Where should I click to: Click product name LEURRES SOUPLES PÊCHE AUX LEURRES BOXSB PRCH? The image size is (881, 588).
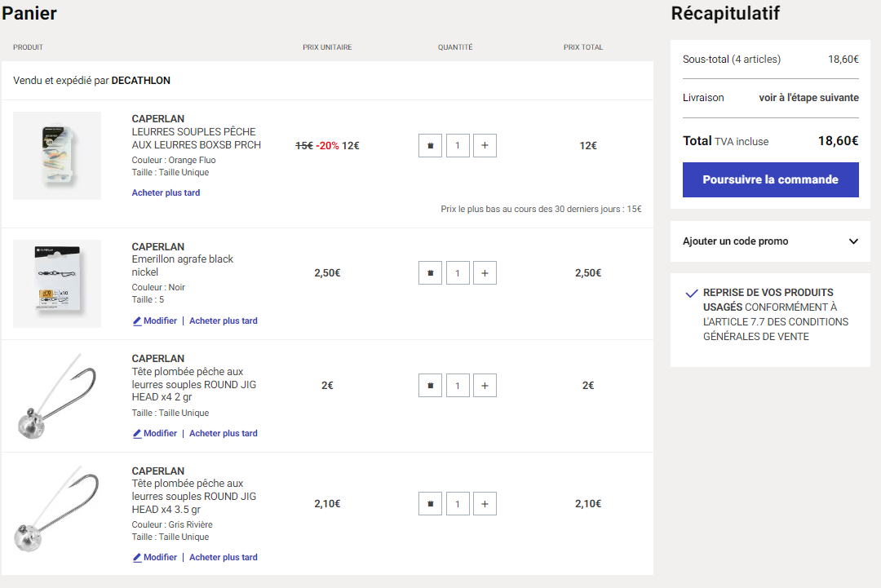(x=196, y=138)
